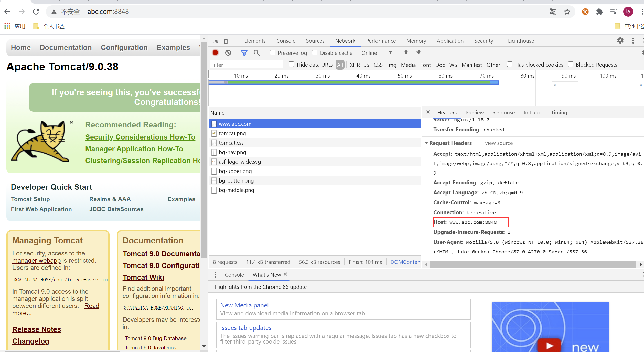This screenshot has height=352, width=644.
Task: Click the record network log button
Action: click(x=215, y=53)
